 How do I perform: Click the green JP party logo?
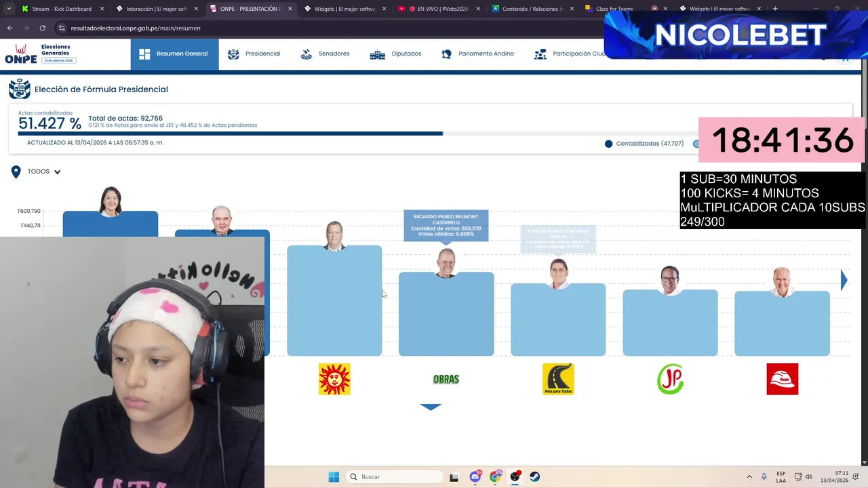(x=670, y=379)
